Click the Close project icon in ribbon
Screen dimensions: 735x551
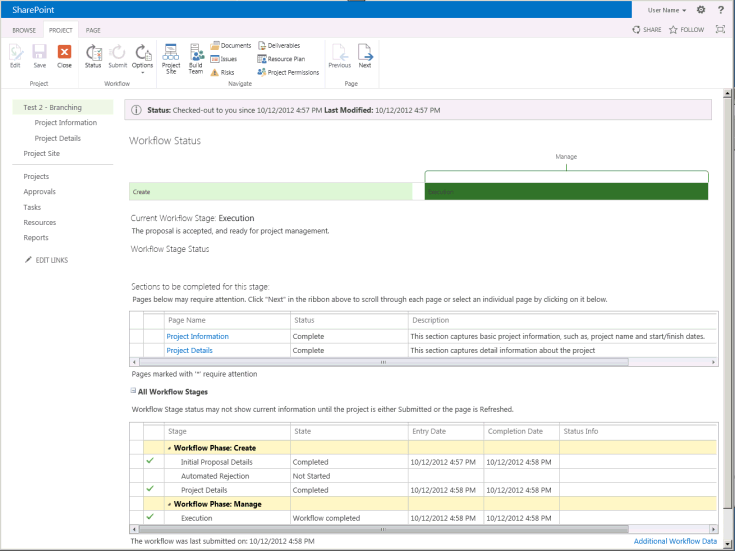[x=65, y=54]
